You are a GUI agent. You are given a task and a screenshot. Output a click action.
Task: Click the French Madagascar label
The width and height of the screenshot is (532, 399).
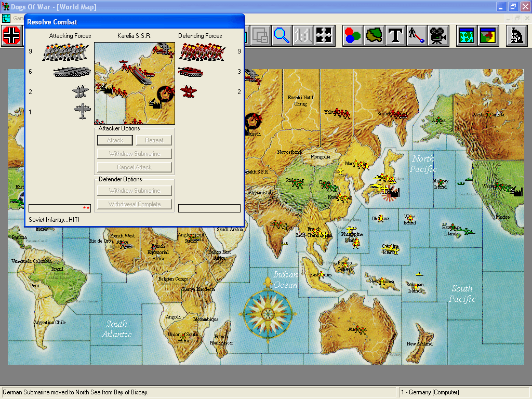click(x=221, y=340)
